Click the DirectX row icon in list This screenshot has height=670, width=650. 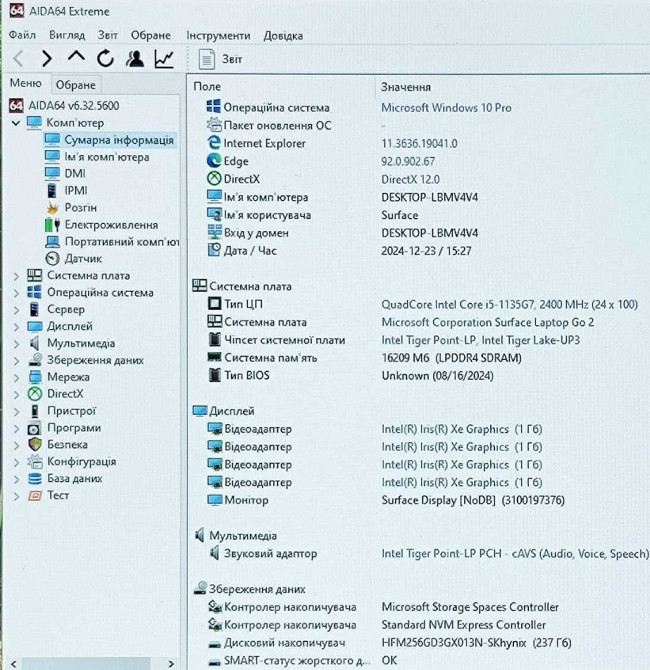[x=214, y=179]
